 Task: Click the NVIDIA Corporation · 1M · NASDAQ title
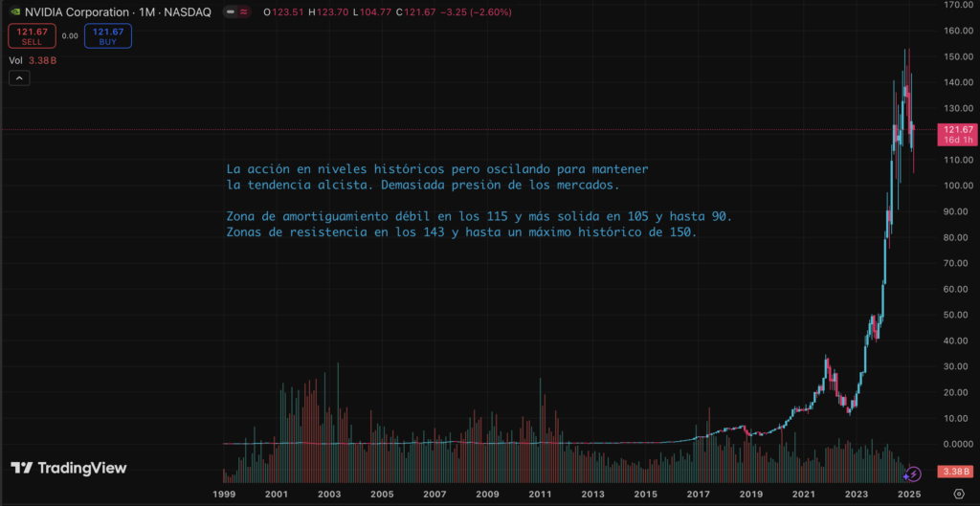118,11
